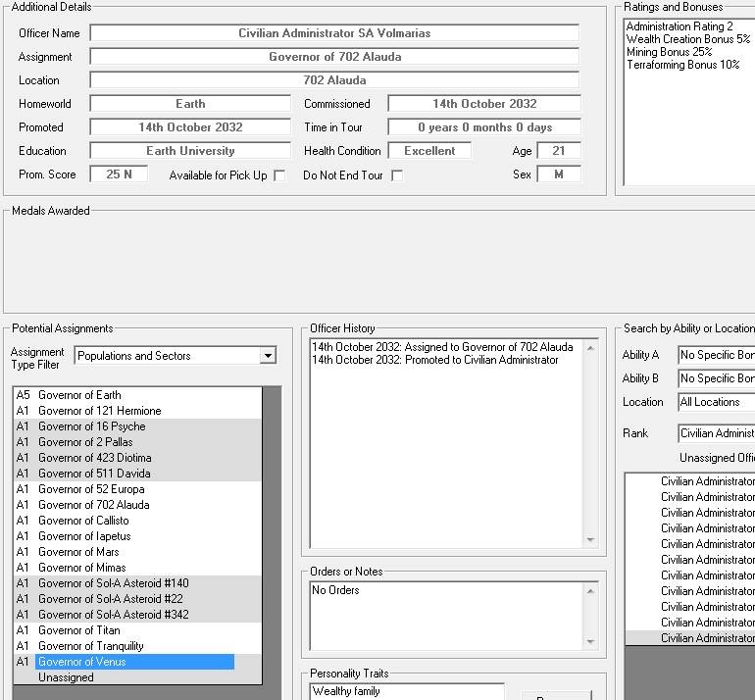Open the Rank dropdown
Image resolution: width=755 pixels, height=700 pixels.
coord(716,433)
